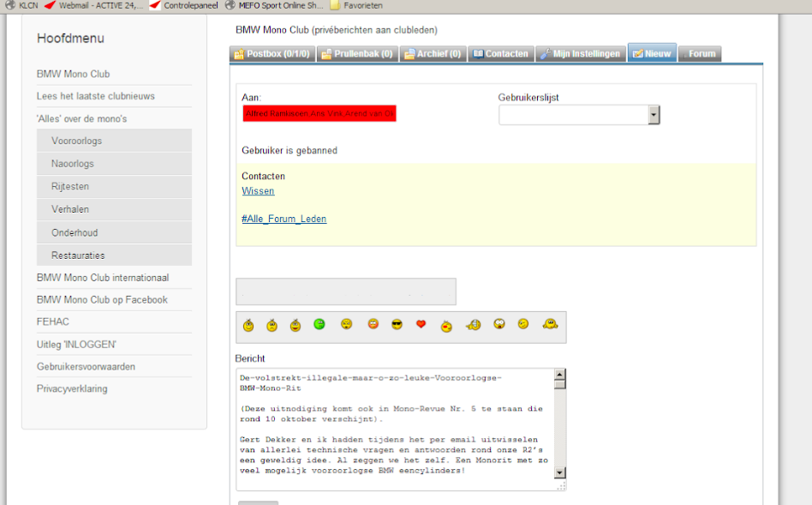Open the Prullenbak (0) tab

click(x=357, y=54)
